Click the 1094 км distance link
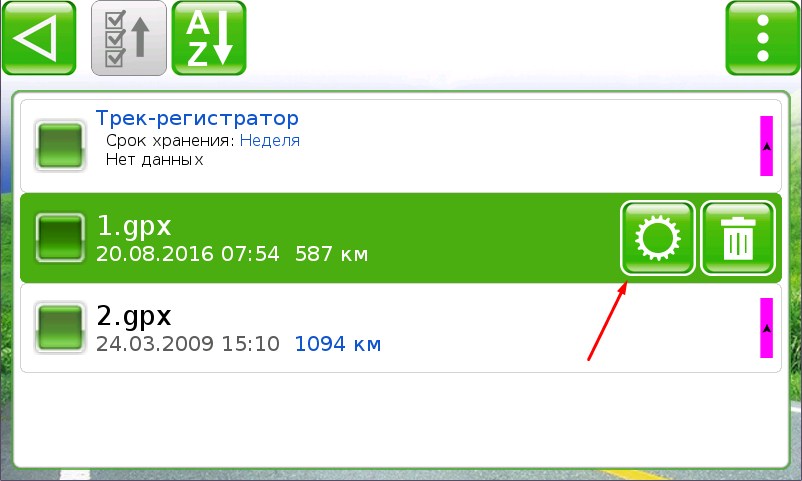This screenshot has width=802, height=481. tap(338, 344)
